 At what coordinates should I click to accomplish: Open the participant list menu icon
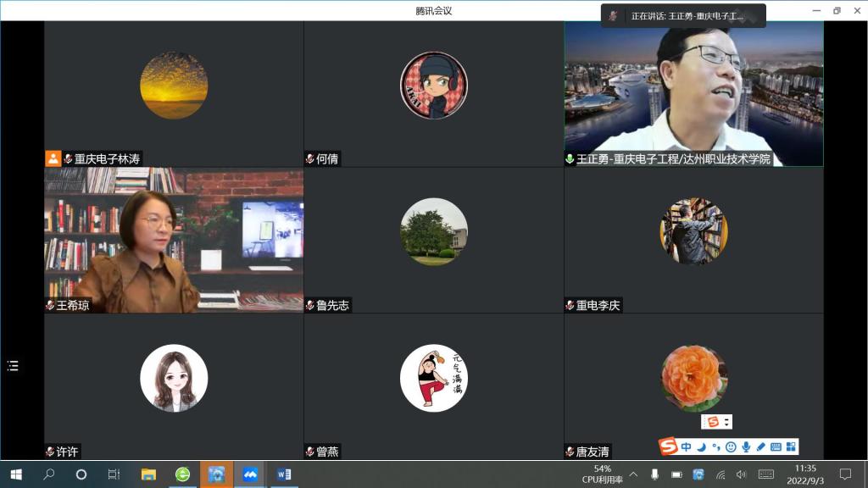[13, 366]
